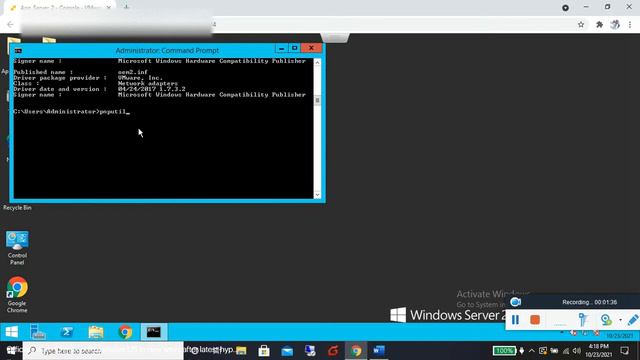This screenshot has width=640, height=360.
Task: Bookmark this page with the star icon
Action: 581,24
